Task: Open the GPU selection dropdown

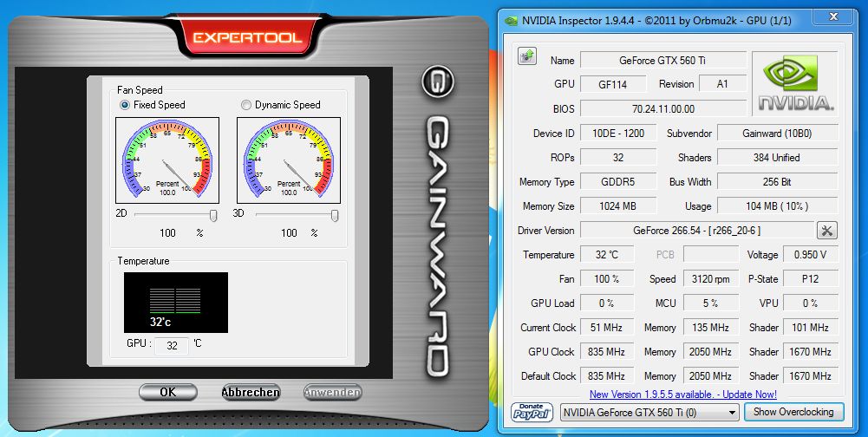Action: (x=649, y=413)
